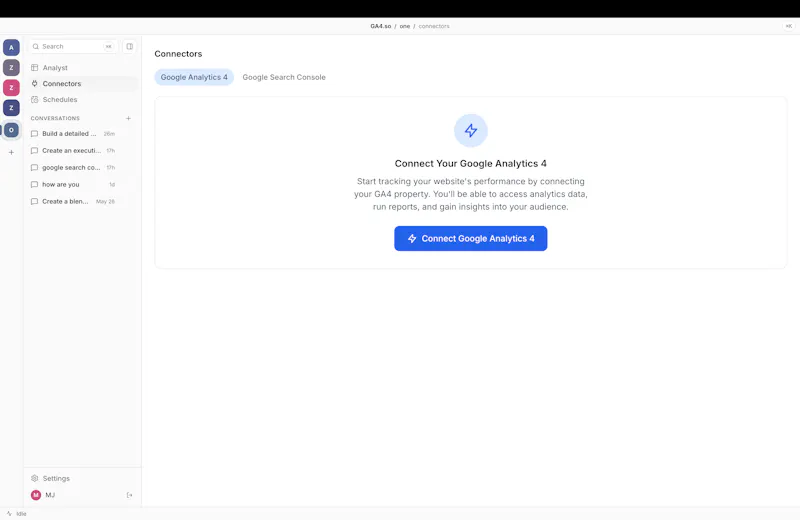
Task: Open conversation 'how are you'
Action: click(x=73, y=184)
